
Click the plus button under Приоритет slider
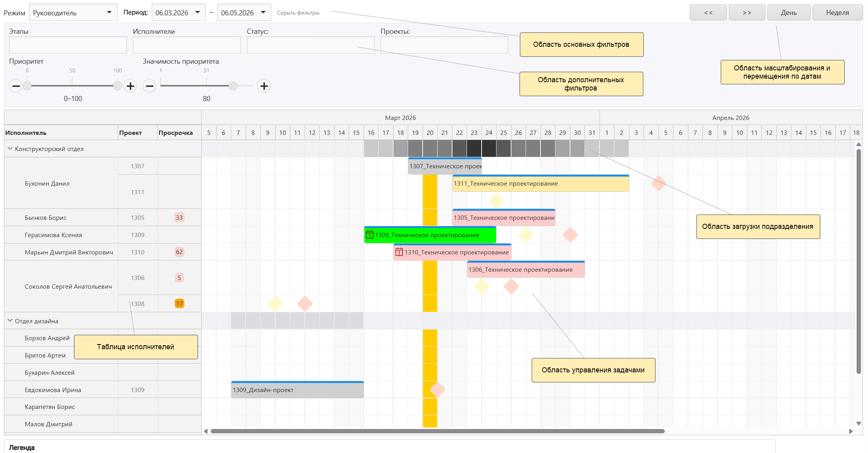[x=130, y=86]
